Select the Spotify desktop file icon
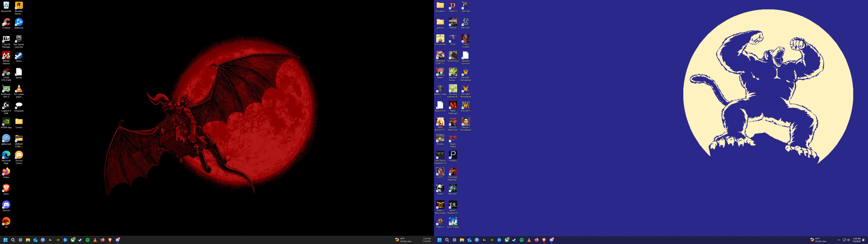 pyautogui.click(x=19, y=73)
